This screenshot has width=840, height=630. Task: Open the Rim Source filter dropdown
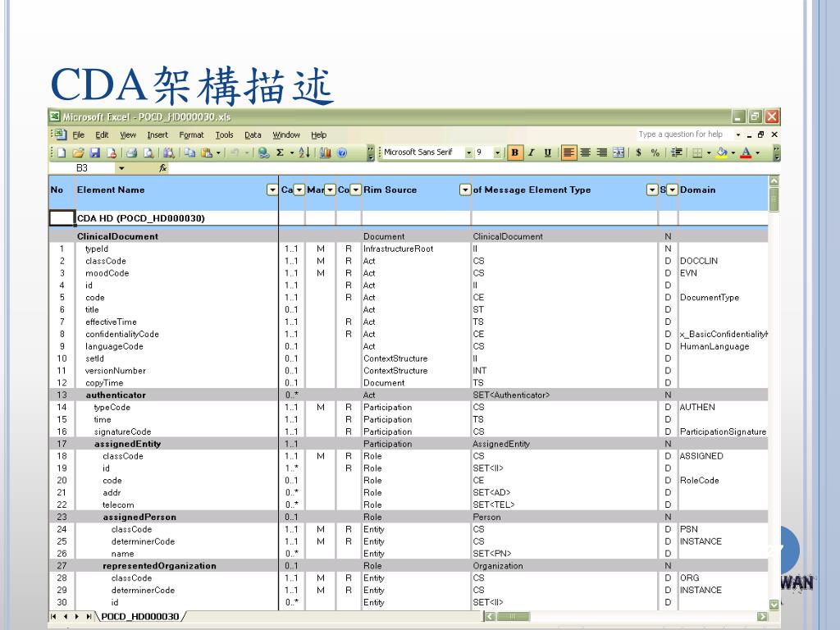tap(465, 189)
